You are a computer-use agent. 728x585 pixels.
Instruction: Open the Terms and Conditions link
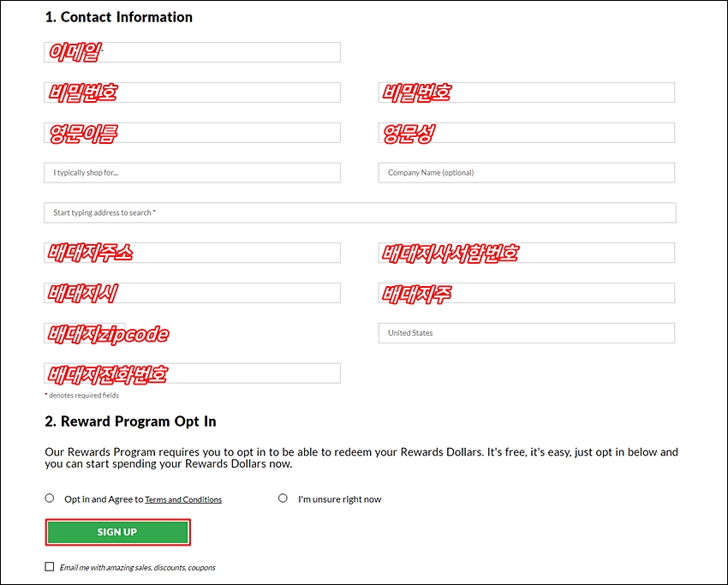[183, 499]
